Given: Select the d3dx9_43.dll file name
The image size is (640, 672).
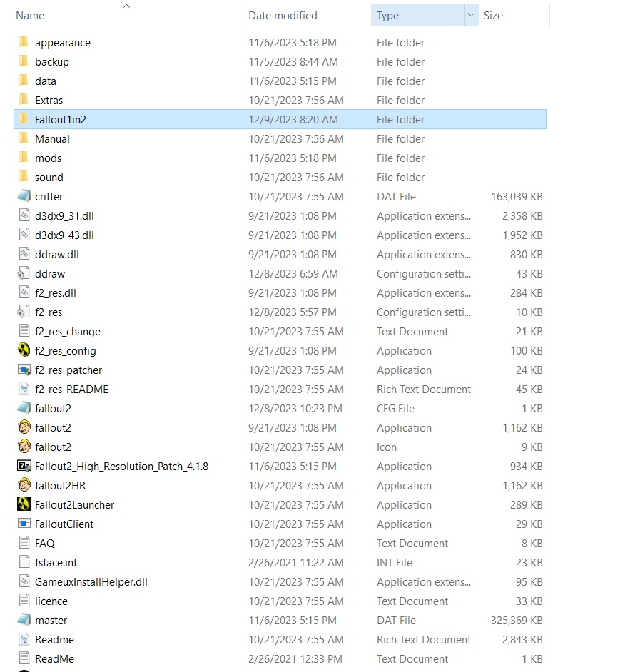Looking at the screenshot, I should [x=64, y=235].
